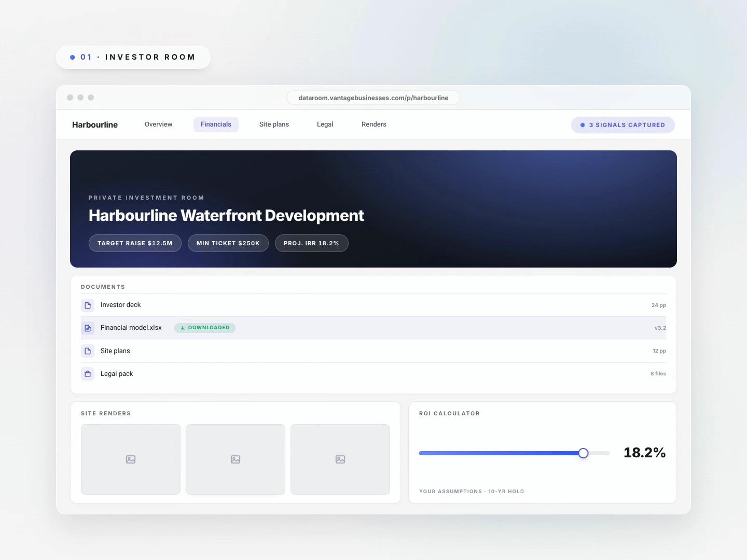Click the Your Assumptions 10-yr hold caption
This screenshot has height=560, width=747.
point(472,492)
